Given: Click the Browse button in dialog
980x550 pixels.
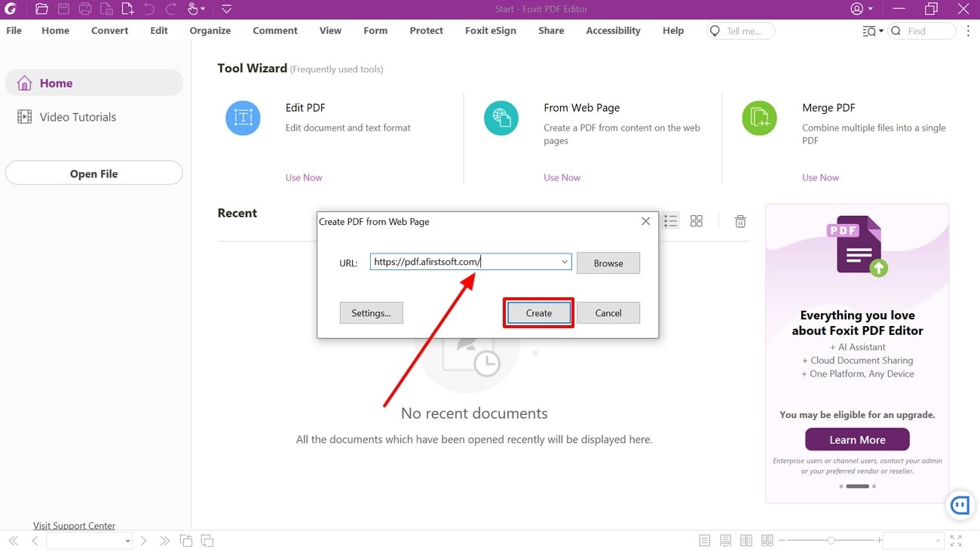Looking at the screenshot, I should tap(608, 263).
